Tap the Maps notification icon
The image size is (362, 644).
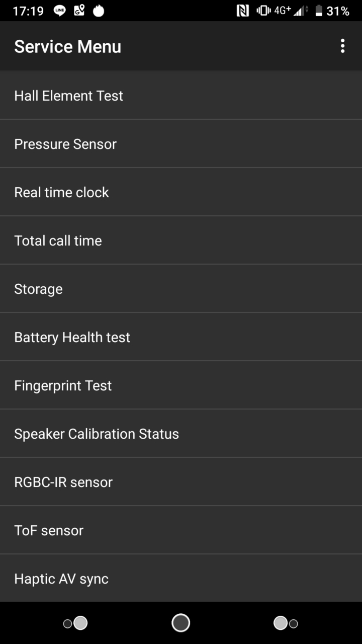click(x=79, y=11)
